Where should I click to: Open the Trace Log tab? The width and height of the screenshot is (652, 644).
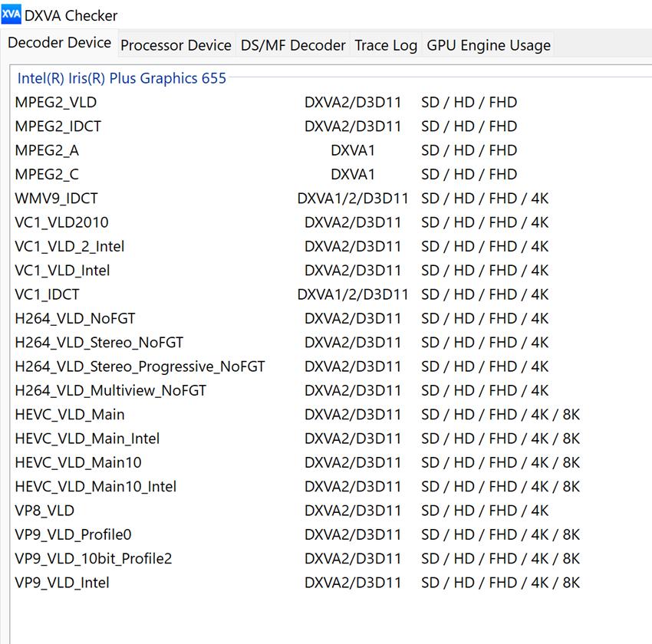point(385,45)
